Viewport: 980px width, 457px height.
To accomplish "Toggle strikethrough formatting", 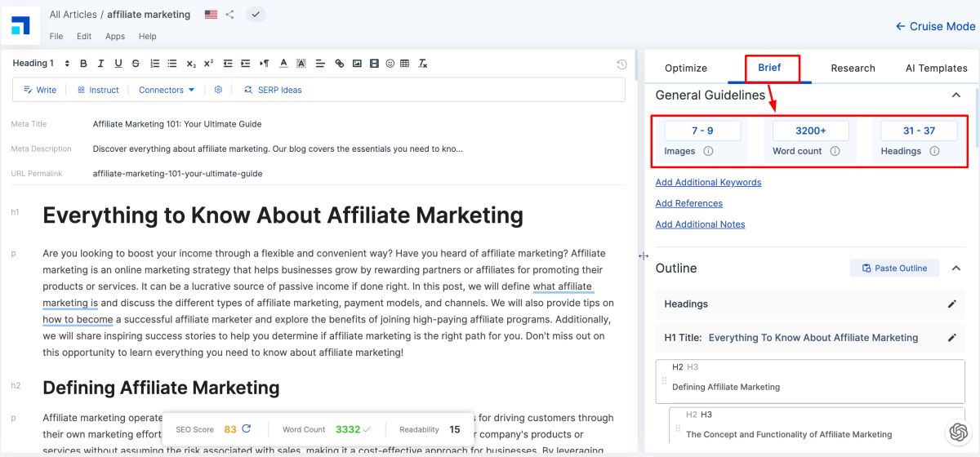I will coord(135,64).
